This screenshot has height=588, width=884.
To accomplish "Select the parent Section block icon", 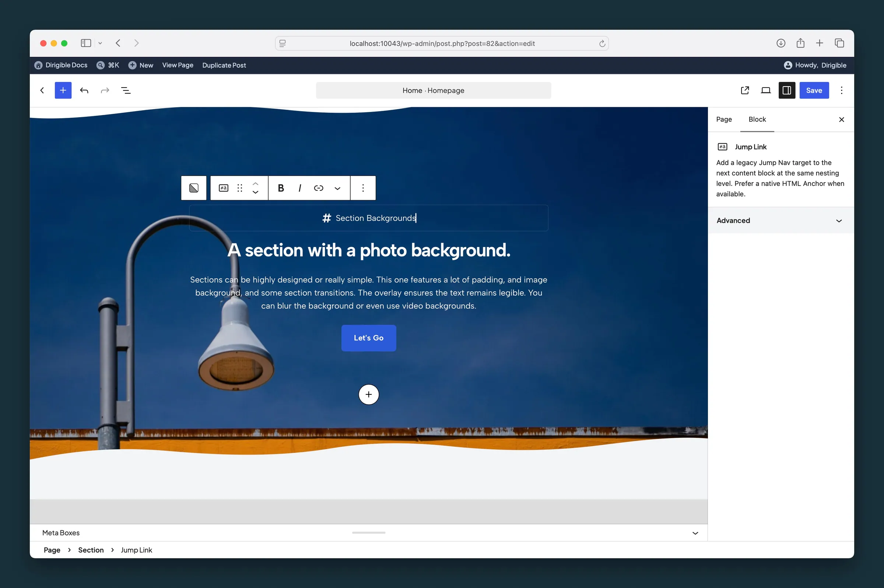I will click(x=193, y=188).
